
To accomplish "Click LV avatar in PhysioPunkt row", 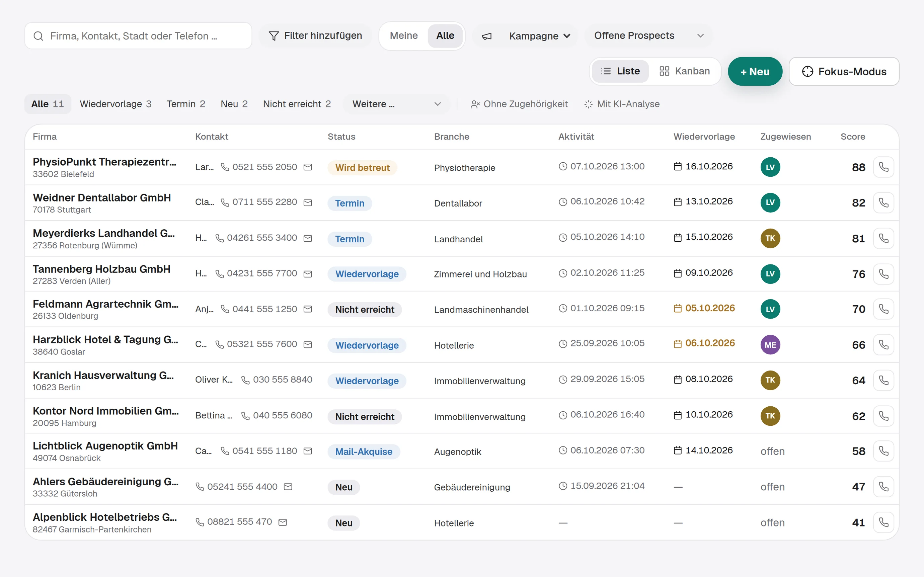I will (770, 167).
